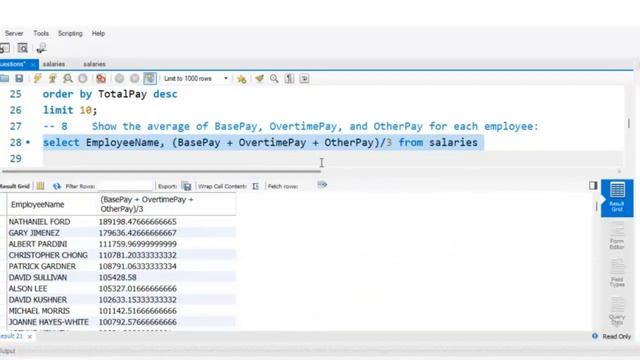Image resolution: width=640 pixels, height=360 pixels.
Task: Click the grid view icon beside Result Grid
Action: click(40, 186)
